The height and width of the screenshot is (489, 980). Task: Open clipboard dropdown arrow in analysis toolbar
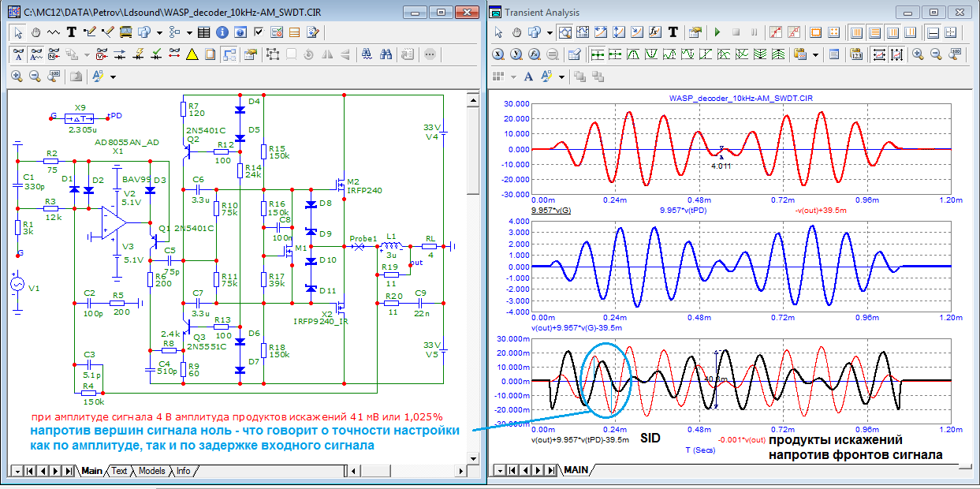tap(815, 54)
